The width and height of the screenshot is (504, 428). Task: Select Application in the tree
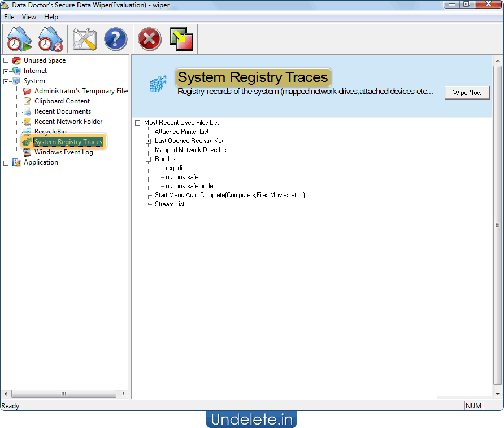tap(41, 162)
